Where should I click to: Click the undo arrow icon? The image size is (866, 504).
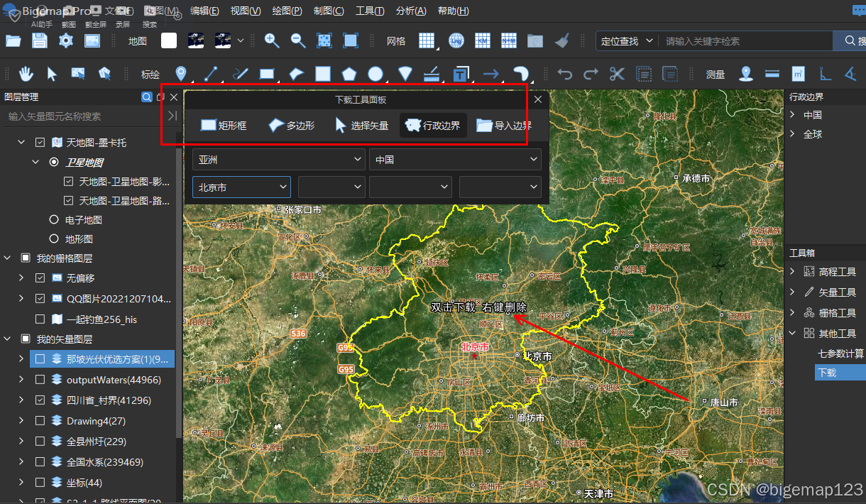point(565,73)
